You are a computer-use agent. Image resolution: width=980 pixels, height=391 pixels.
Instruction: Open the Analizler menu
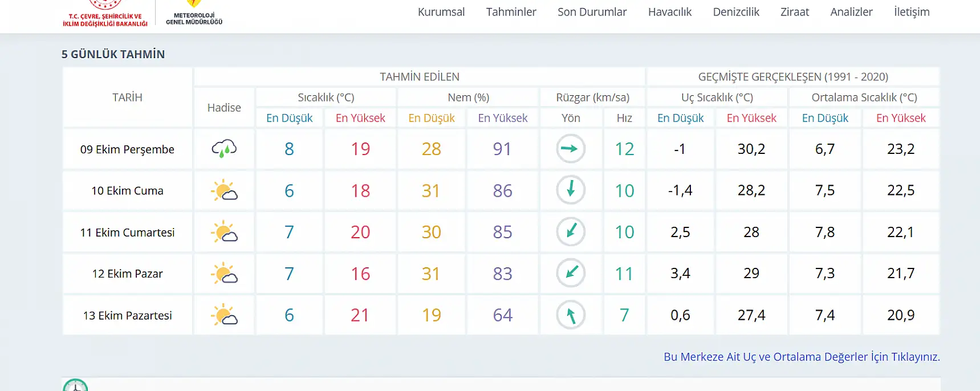tap(851, 12)
